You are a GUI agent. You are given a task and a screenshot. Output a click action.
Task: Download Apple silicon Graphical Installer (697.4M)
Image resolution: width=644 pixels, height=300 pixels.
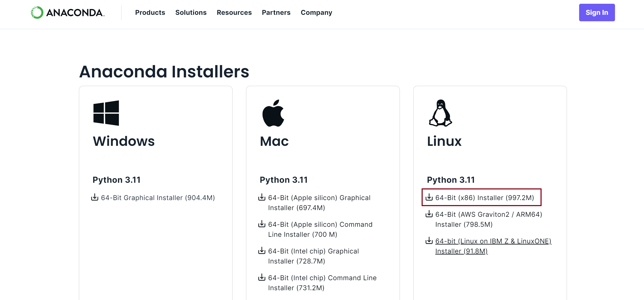[319, 203]
